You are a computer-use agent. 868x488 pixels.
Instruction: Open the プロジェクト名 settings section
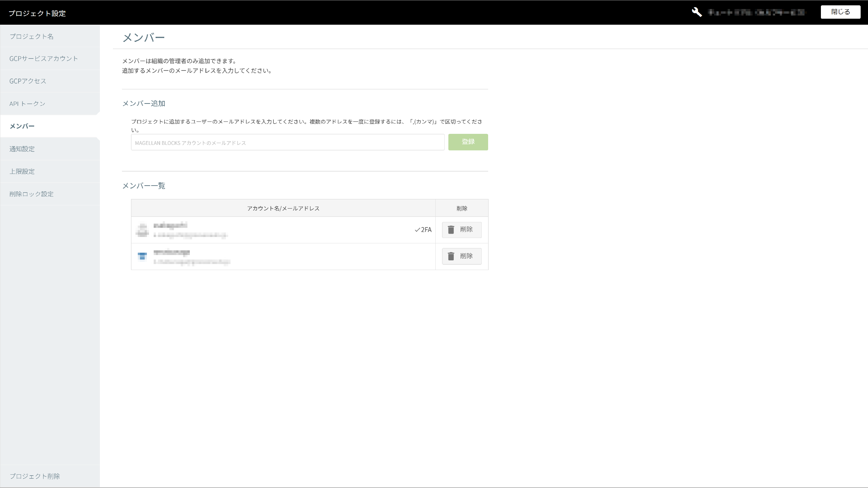(x=50, y=36)
